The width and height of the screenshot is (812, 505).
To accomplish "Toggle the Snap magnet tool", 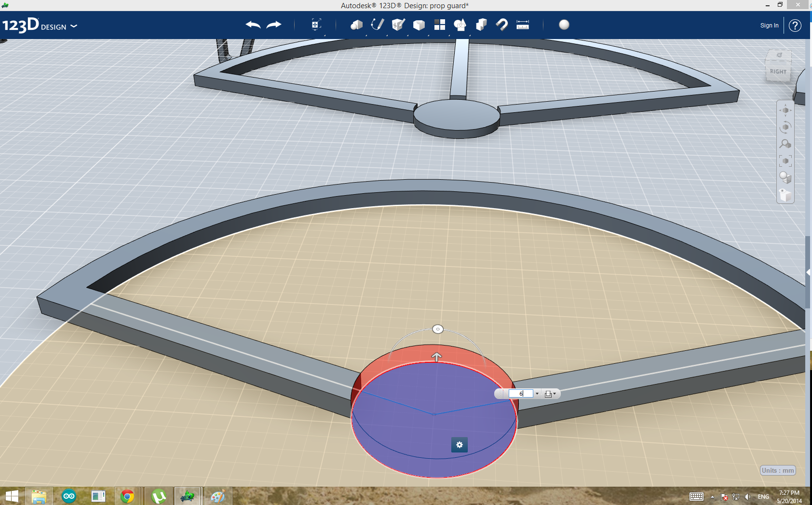I will click(502, 25).
